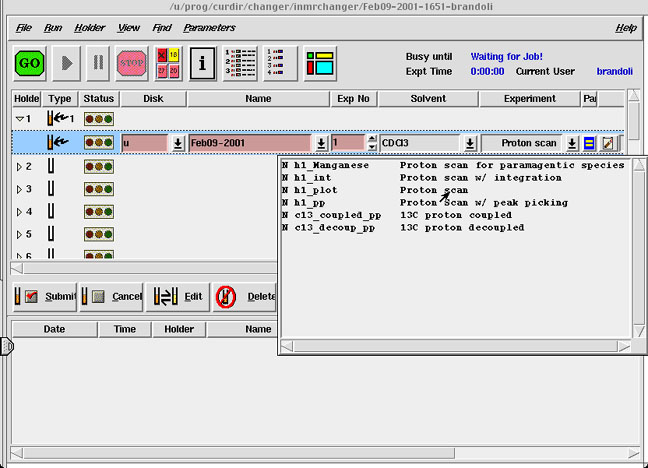Click the Edit button
This screenshot has height=468, width=648.
178,297
